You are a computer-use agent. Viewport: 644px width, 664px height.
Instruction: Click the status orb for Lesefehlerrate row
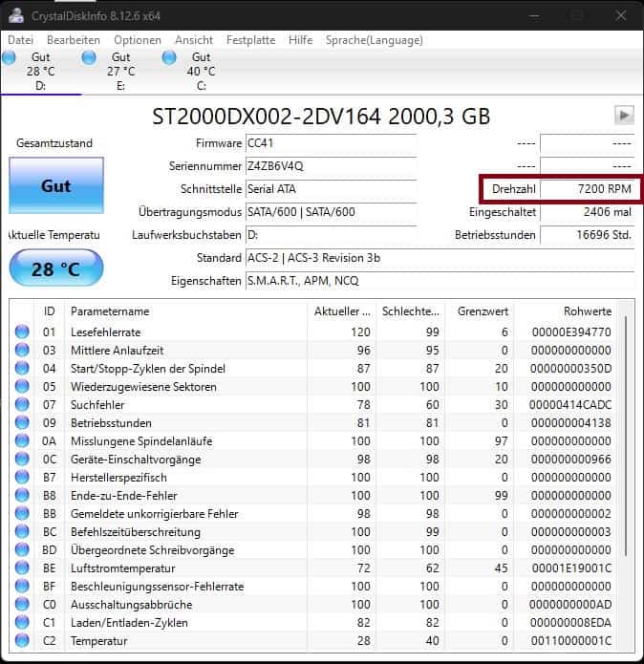[x=22, y=332]
